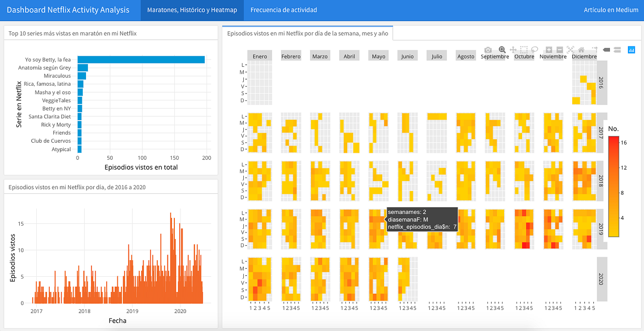Enable compare data on hover
The width and height of the screenshot is (644, 331).
617,49
